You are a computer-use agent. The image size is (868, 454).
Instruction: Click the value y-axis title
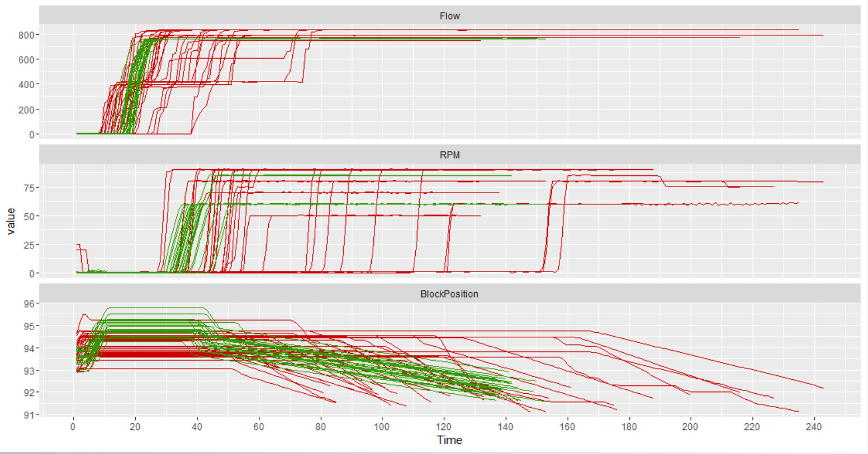click(x=11, y=221)
